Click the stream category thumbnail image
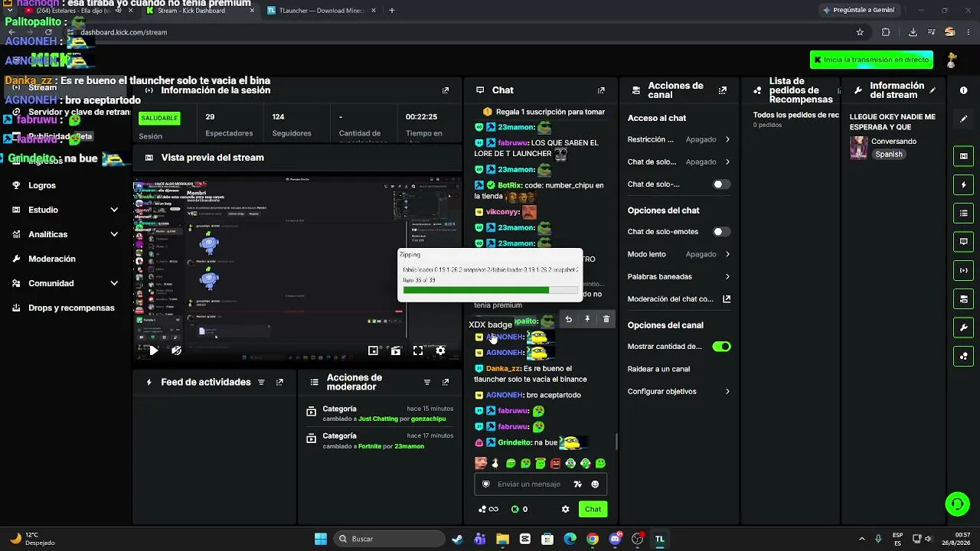Viewport: 980px width, 551px height. [859, 148]
